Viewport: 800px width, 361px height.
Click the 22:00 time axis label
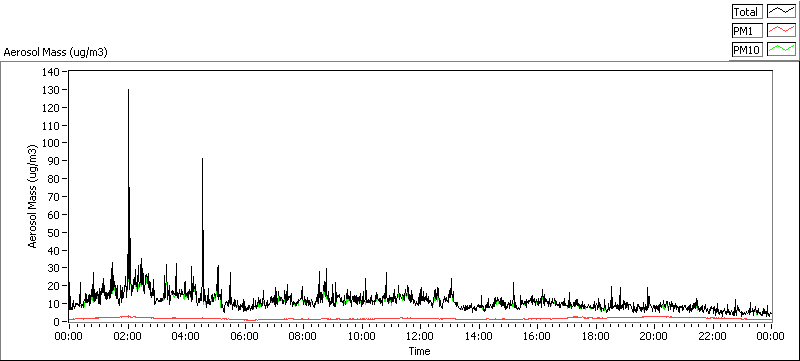[x=712, y=337]
